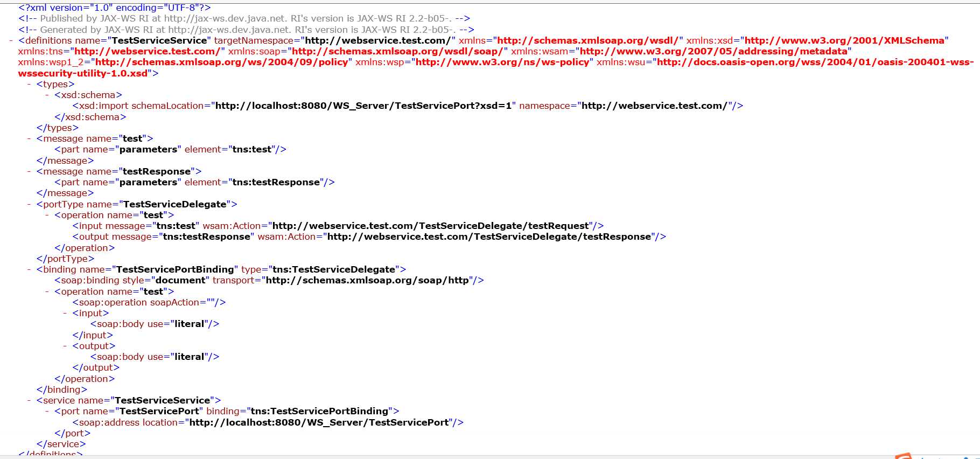This screenshot has width=980, height=459.
Task: Click the xmlns:xsd XMLSchema URL value
Action: coord(844,40)
